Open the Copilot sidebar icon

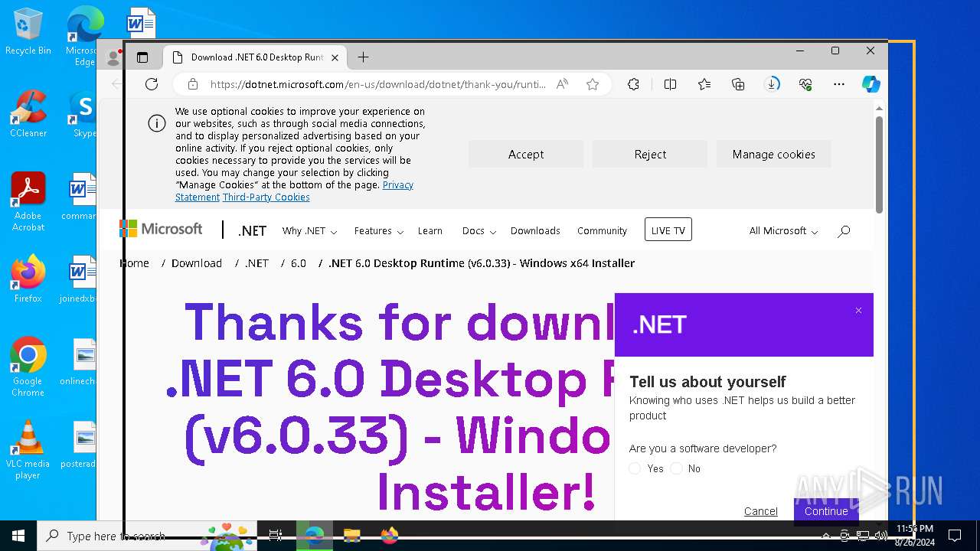(x=871, y=84)
